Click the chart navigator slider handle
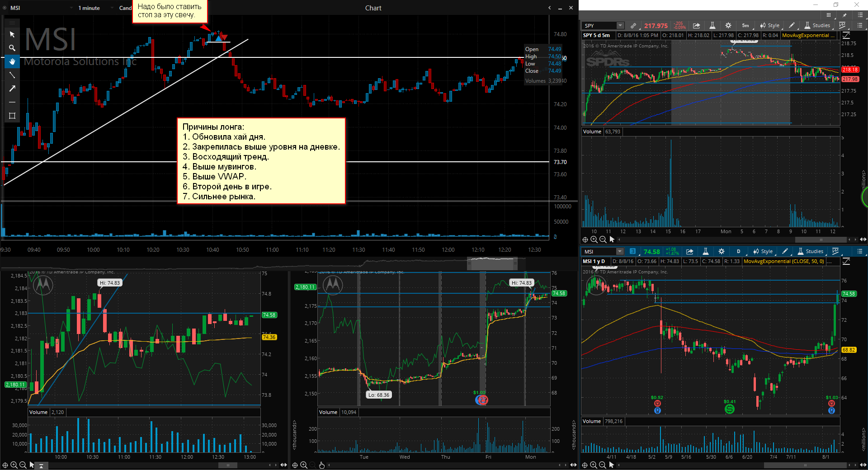 492,263
